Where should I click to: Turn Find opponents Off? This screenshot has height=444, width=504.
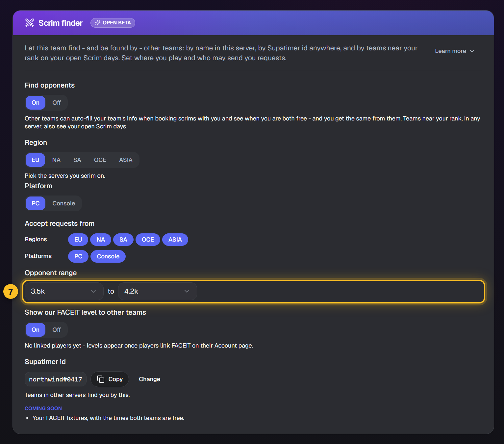57,103
